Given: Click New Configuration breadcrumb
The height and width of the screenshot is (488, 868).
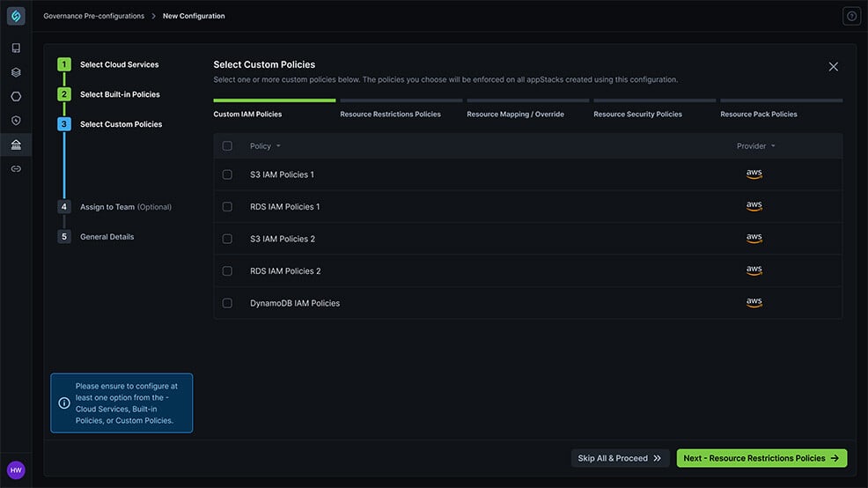Looking at the screenshot, I should pyautogui.click(x=194, y=16).
